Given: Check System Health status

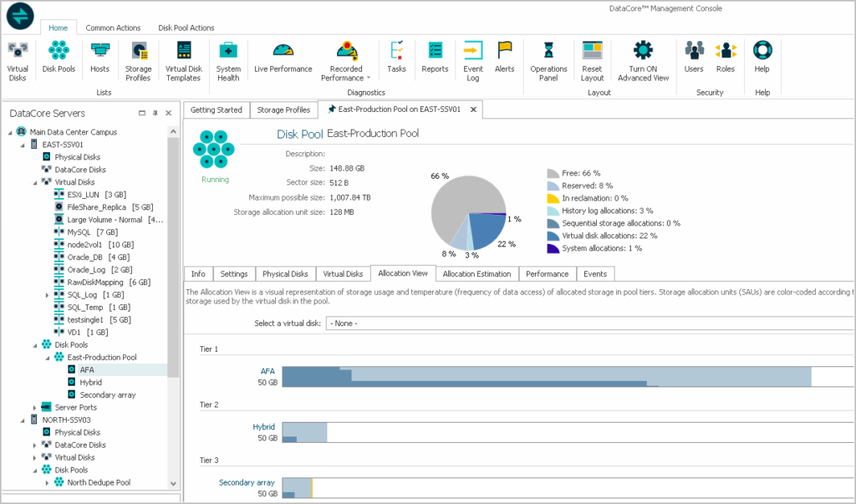Looking at the screenshot, I should click(228, 59).
